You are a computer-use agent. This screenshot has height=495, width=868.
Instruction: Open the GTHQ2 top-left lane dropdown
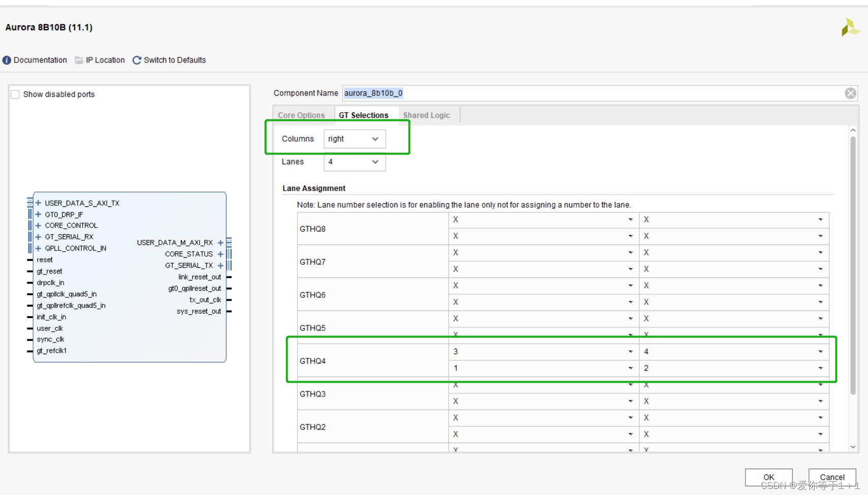pos(543,418)
